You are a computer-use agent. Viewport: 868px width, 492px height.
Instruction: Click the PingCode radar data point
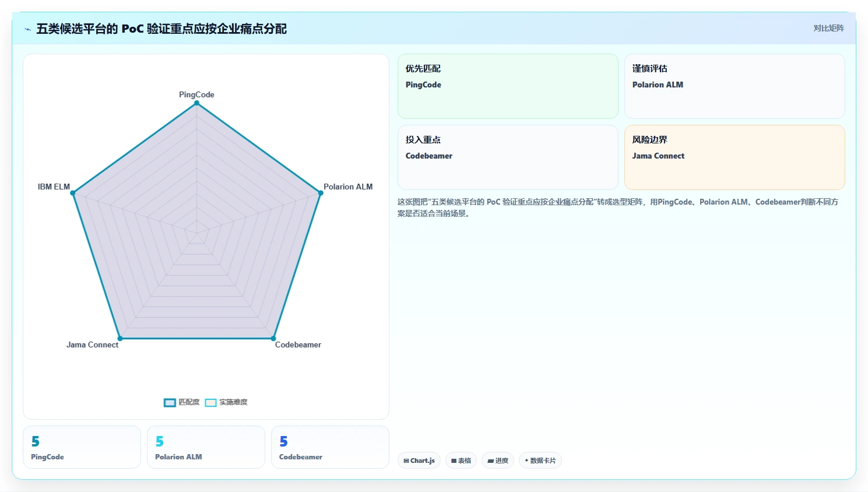tap(196, 103)
